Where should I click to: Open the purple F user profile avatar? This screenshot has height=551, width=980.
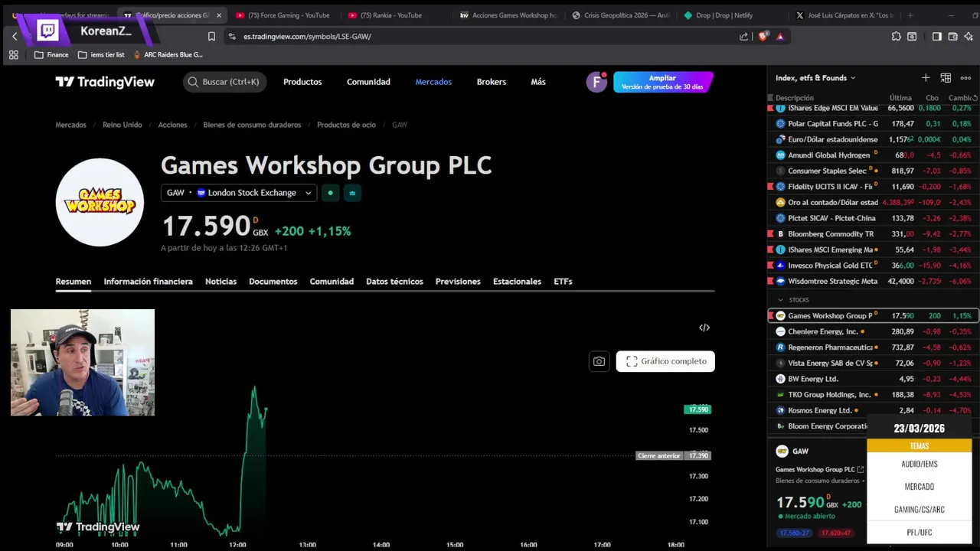[x=596, y=82]
